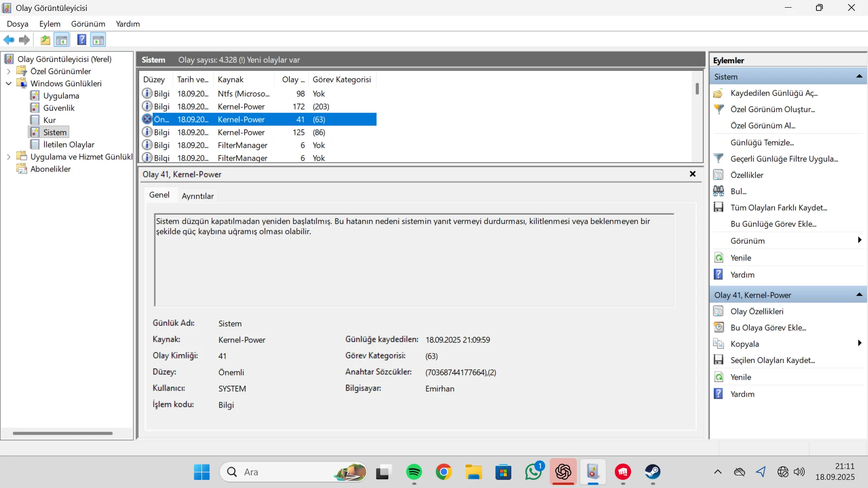Close the event preview pane with X
The height and width of the screenshot is (488, 868).
(x=692, y=174)
